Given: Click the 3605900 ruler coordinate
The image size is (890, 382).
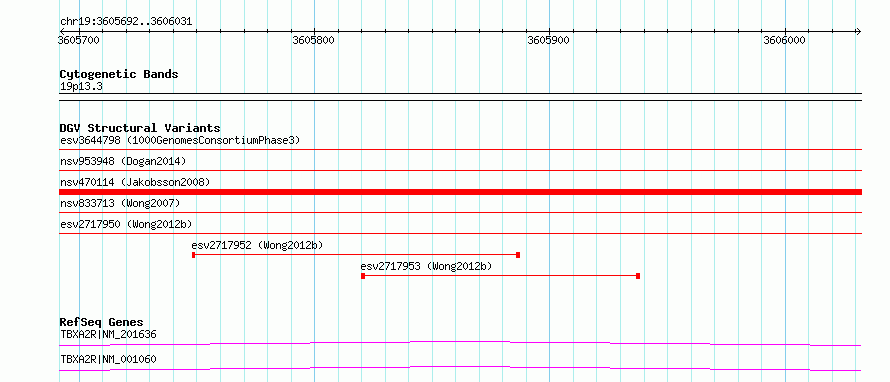Looking at the screenshot, I should (548, 40).
